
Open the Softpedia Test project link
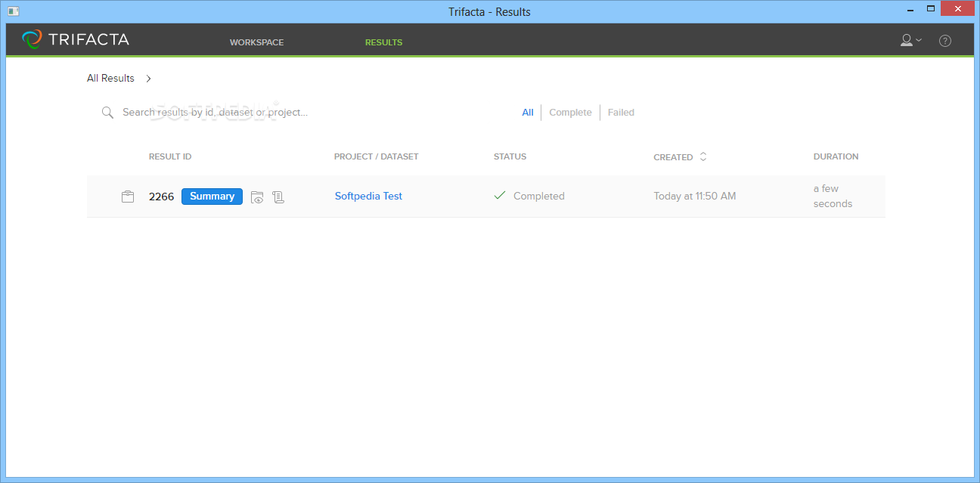pos(368,197)
